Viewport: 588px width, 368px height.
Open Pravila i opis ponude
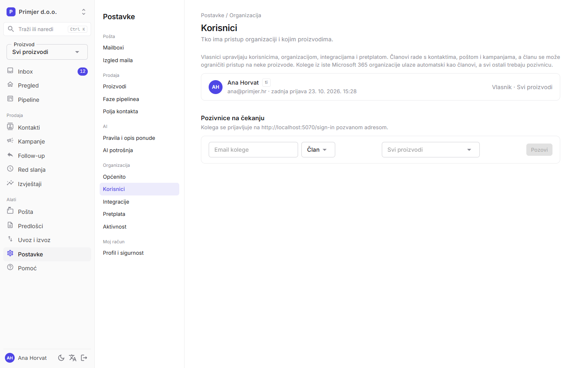(139, 138)
